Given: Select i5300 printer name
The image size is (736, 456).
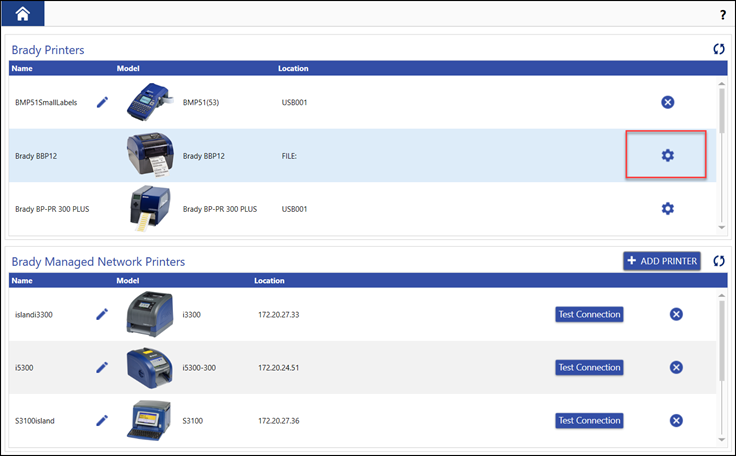Looking at the screenshot, I should pyautogui.click(x=24, y=368).
